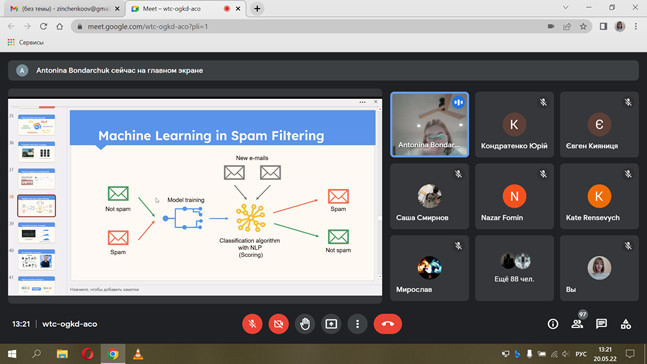Show the participants list icon
Viewport: 647px width, 364px height.
[577, 324]
